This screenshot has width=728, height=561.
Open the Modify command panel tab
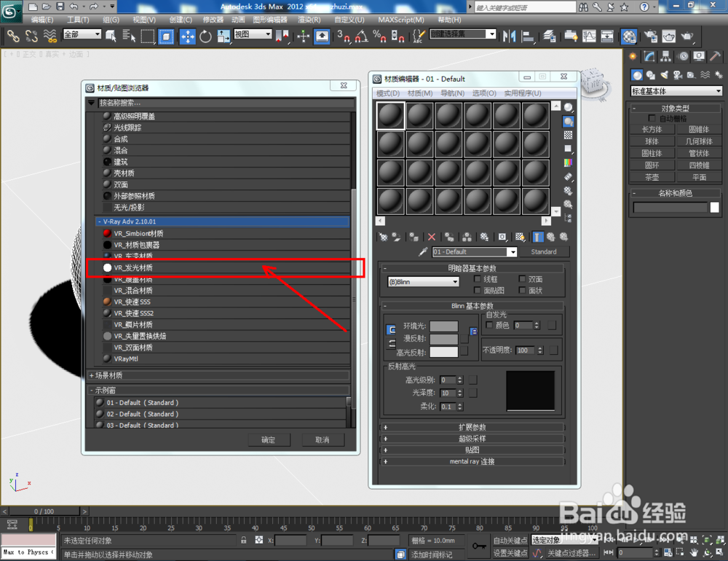point(649,57)
